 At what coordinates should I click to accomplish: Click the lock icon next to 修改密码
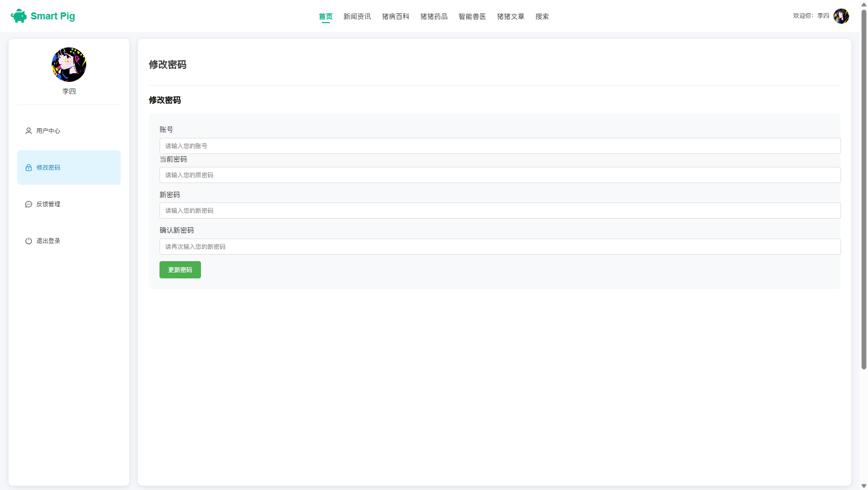pos(29,167)
